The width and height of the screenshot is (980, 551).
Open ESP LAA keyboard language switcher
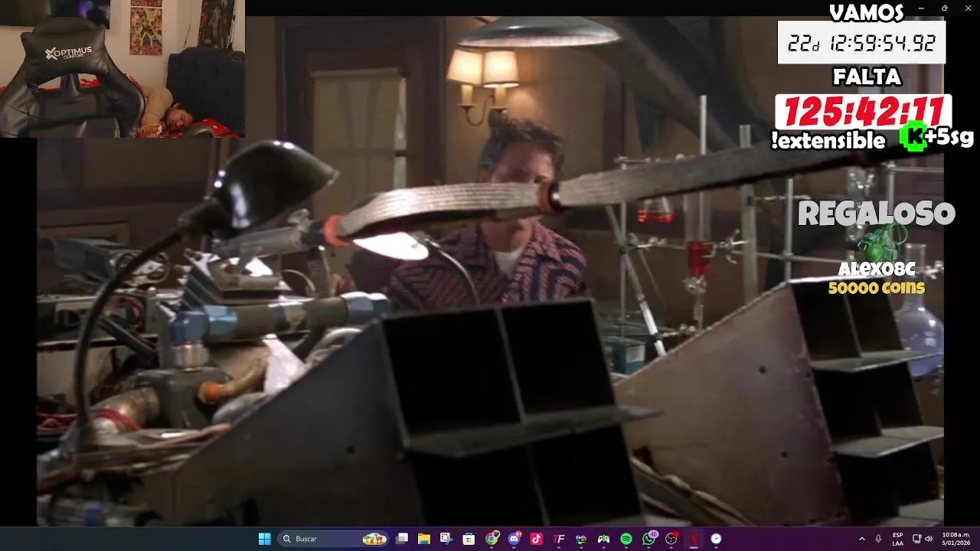[897, 539]
